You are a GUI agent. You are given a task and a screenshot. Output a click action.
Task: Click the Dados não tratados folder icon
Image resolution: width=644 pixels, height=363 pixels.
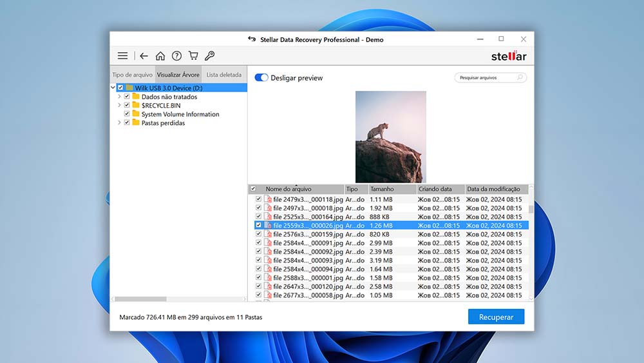[x=136, y=96]
